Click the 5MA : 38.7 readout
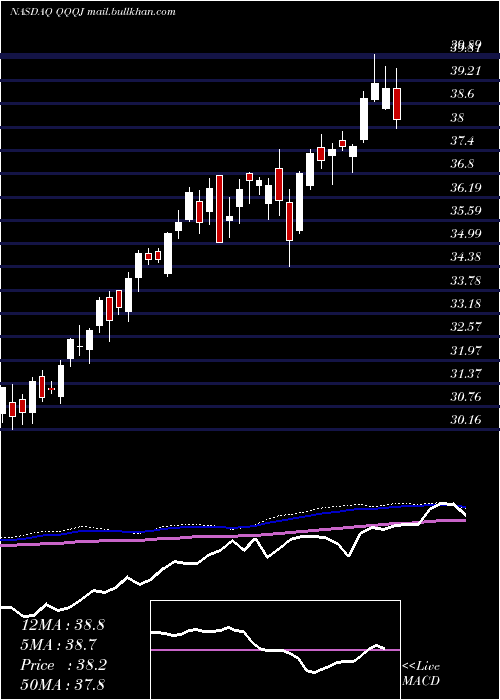This screenshot has width=500, height=700. coord(59,645)
